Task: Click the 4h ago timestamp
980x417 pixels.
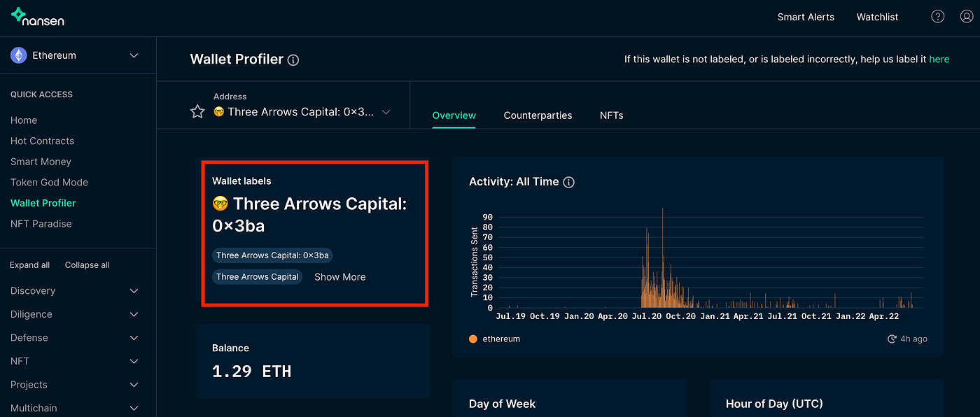Action: [913, 339]
